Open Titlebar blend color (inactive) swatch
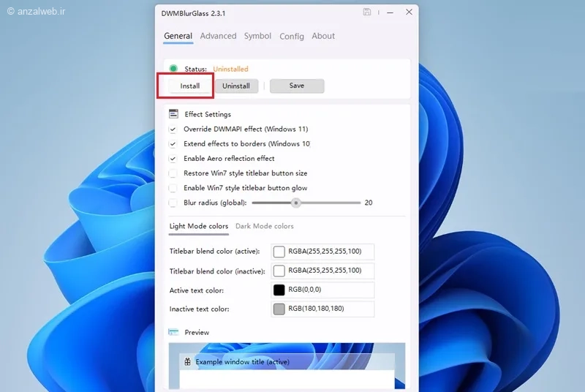Screen dimensions: 585x392 (279, 271)
